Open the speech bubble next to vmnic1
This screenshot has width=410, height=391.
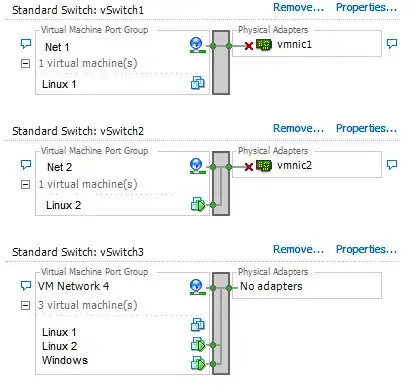click(x=392, y=44)
